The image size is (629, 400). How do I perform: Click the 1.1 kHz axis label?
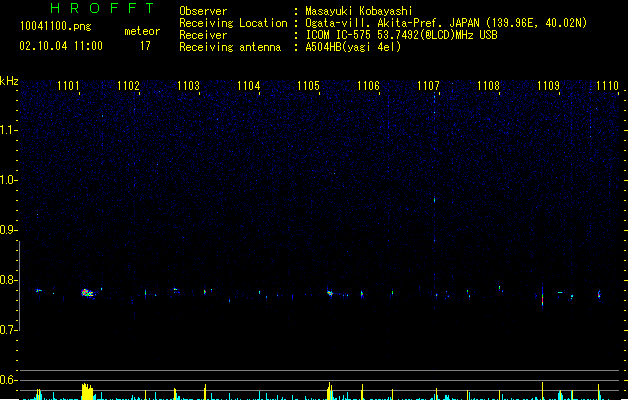[x=8, y=130]
